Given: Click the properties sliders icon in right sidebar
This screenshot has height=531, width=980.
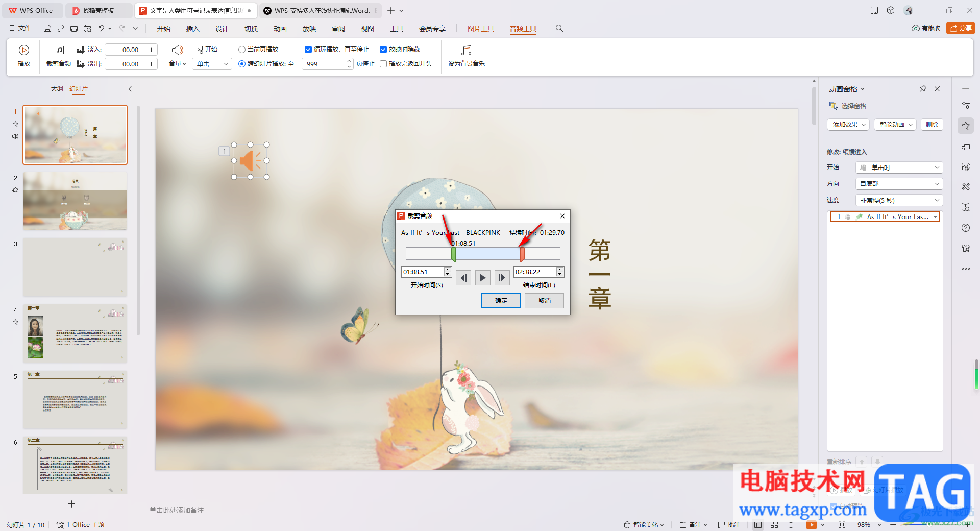Looking at the screenshot, I should pos(966,105).
